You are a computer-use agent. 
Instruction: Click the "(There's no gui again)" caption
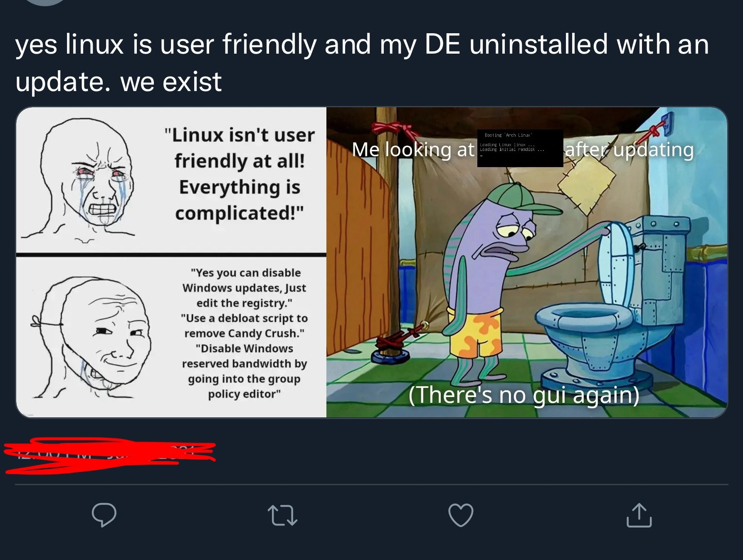click(524, 395)
